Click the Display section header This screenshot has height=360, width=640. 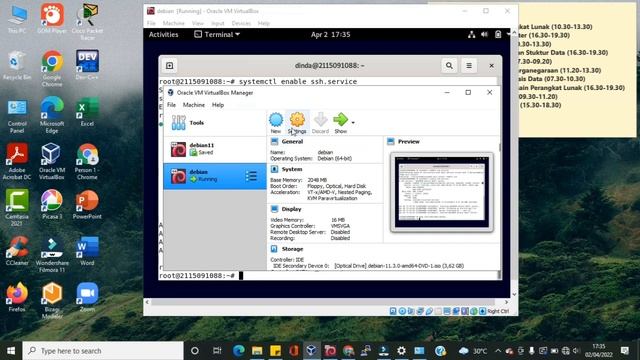click(291, 209)
